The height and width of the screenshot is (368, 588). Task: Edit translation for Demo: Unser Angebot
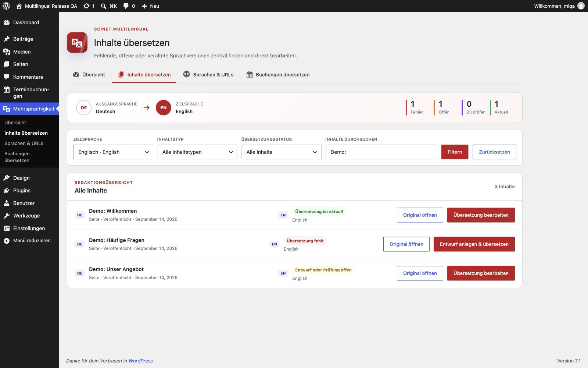pyautogui.click(x=481, y=273)
